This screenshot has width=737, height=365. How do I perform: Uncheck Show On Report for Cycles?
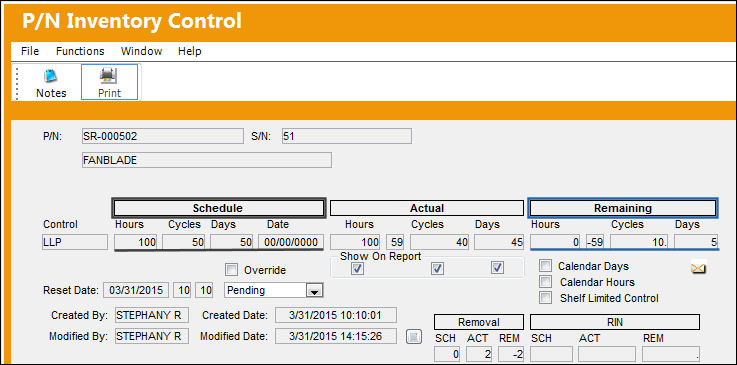click(438, 268)
